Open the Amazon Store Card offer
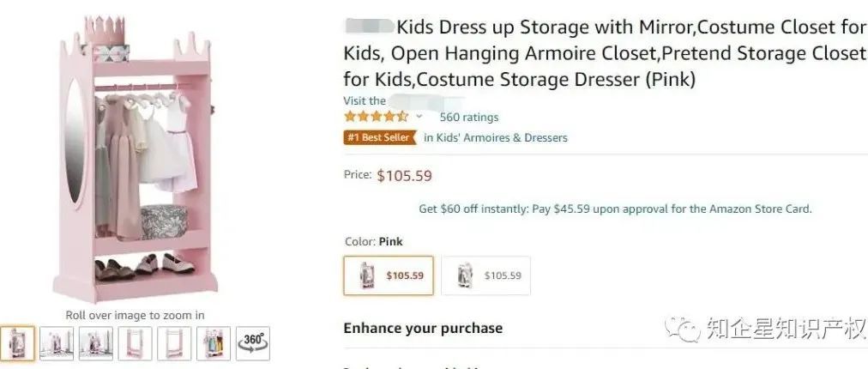868x369 pixels. click(614, 209)
